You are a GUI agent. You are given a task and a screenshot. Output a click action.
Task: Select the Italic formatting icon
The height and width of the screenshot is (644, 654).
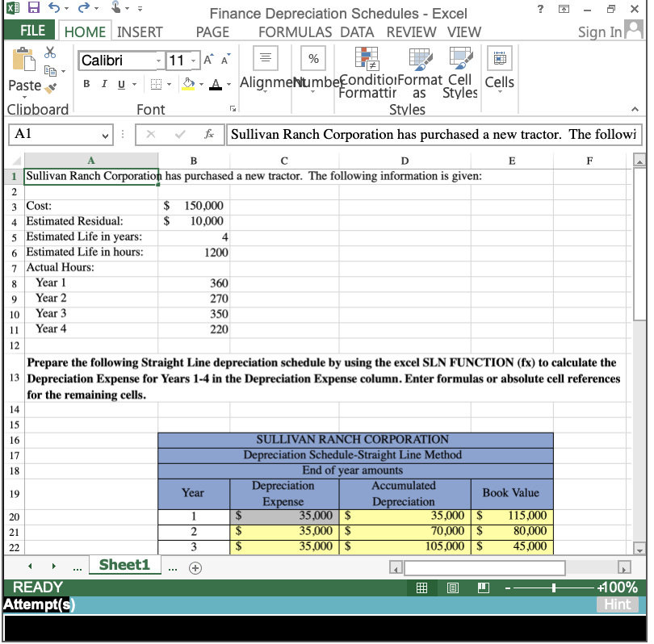[x=105, y=84]
